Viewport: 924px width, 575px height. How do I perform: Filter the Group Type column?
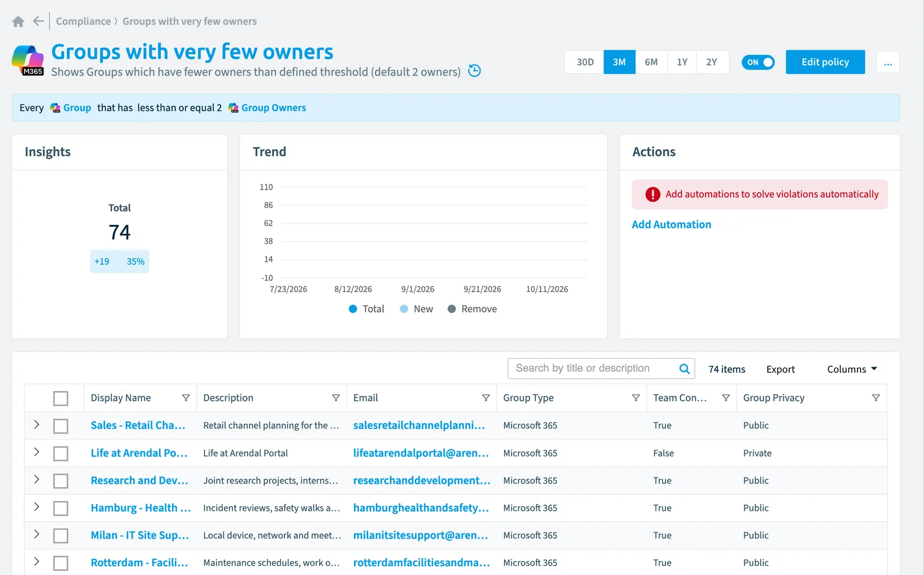tap(636, 398)
